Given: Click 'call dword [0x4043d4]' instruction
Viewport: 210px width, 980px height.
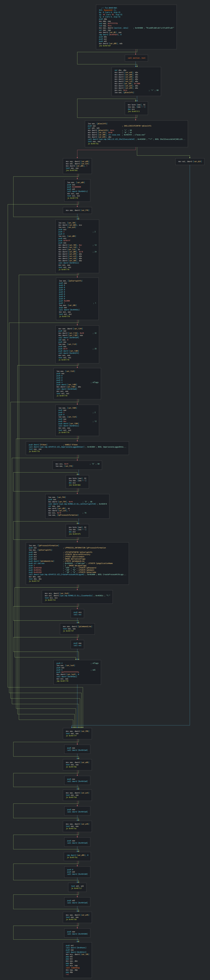Looking at the screenshot, I should click(x=69, y=337).
